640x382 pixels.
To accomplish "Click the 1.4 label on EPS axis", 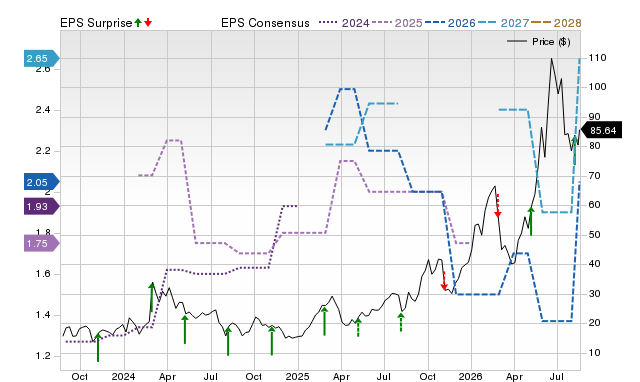I will [43, 315].
